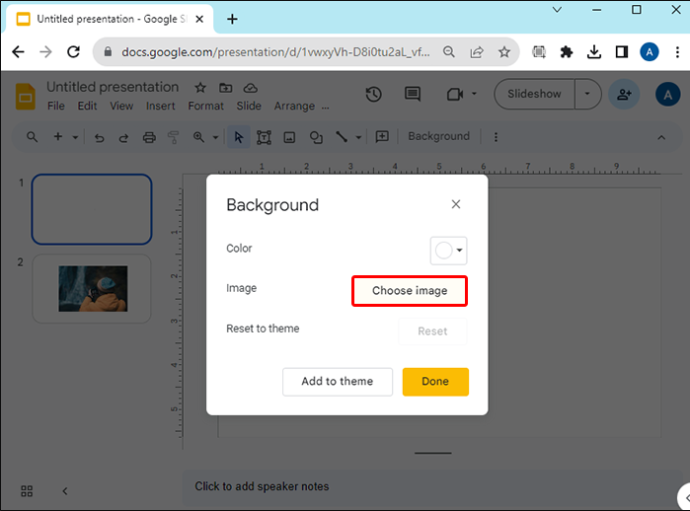This screenshot has height=511, width=690.
Task: Click the insert image toolbar icon
Action: (289, 137)
